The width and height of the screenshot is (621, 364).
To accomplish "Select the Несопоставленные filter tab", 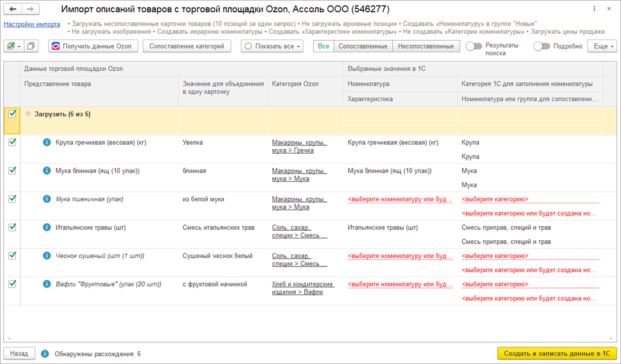I will (x=426, y=47).
